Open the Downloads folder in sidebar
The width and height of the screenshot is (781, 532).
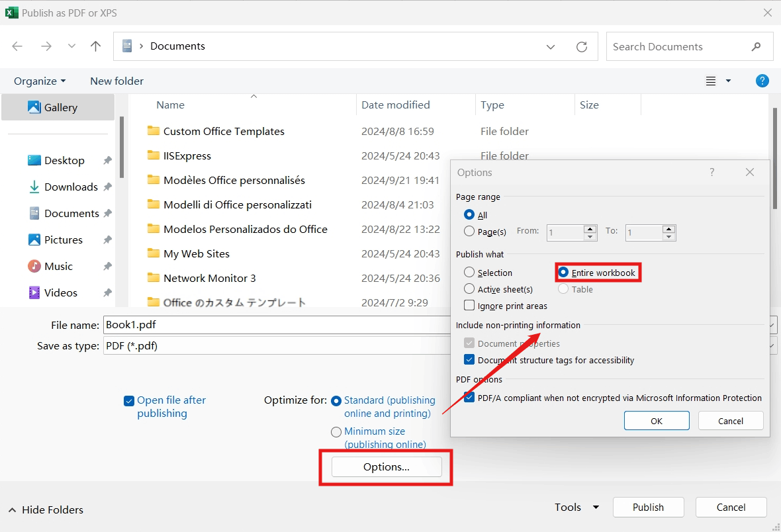coord(69,187)
